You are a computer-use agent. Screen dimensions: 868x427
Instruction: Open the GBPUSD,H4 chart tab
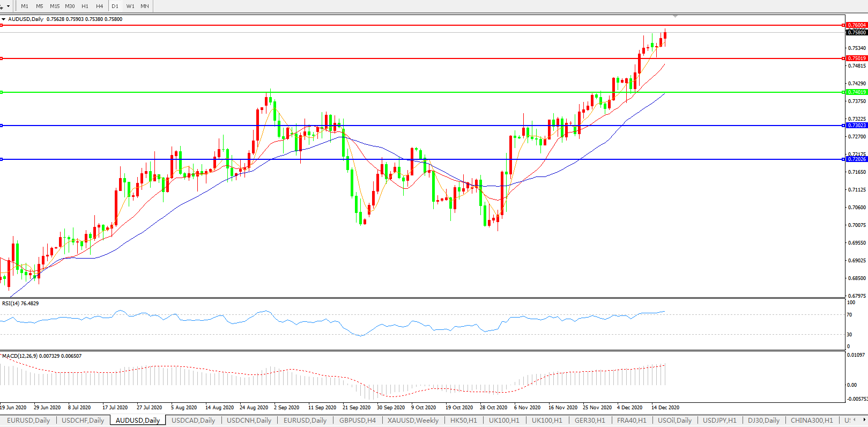tap(357, 420)
